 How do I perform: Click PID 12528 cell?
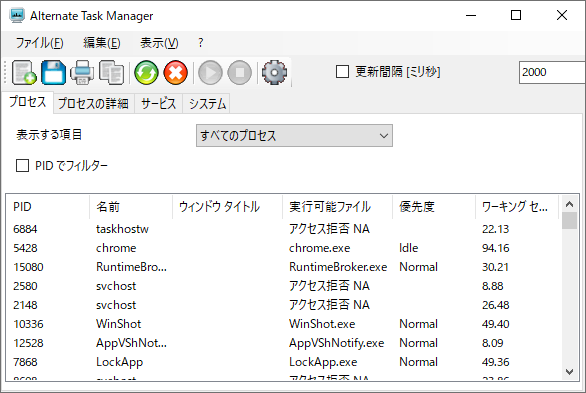pos(28,343)
